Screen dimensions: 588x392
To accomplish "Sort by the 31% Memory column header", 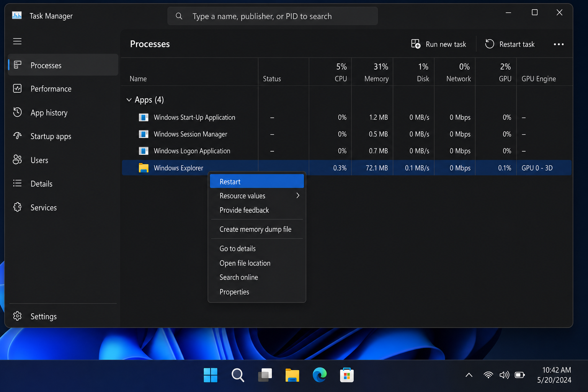I will tap(372, 72).
